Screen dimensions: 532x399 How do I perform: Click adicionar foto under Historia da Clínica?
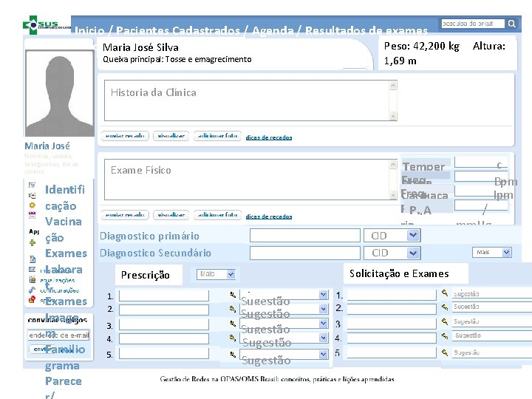point(217,136)
